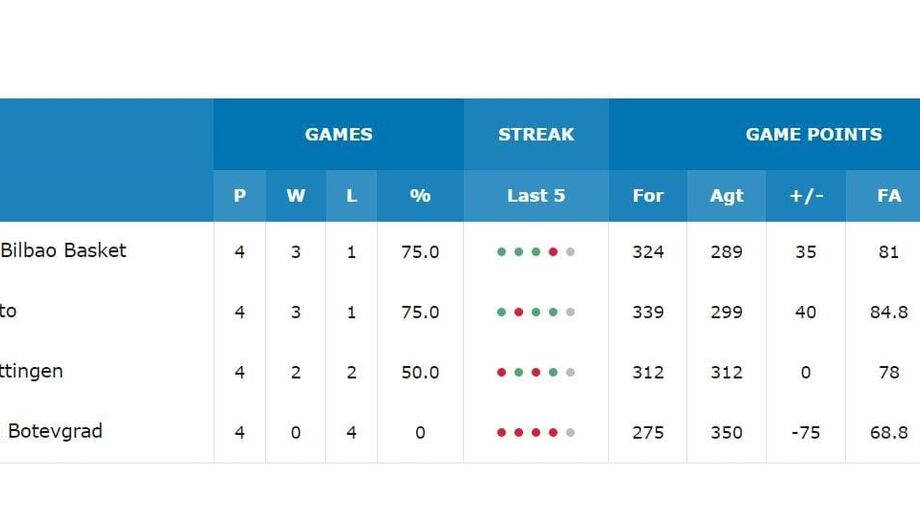Click the STREAK group header

tap(536, 134)
